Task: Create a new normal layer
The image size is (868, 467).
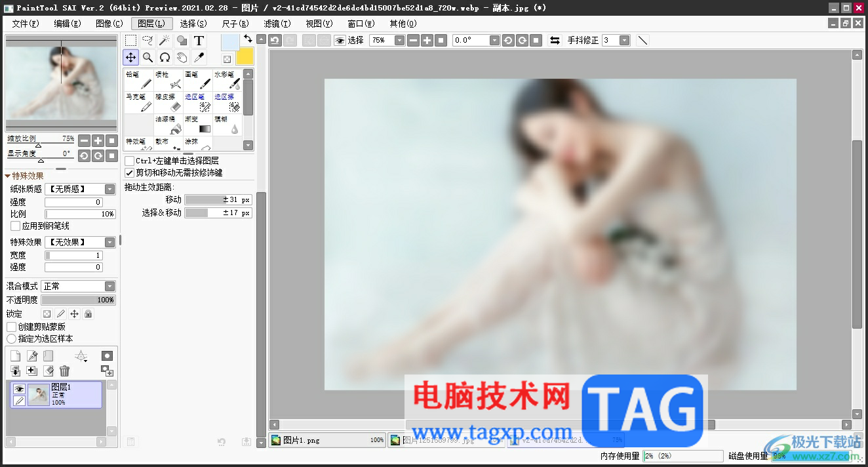Action: tap(15, 356)
